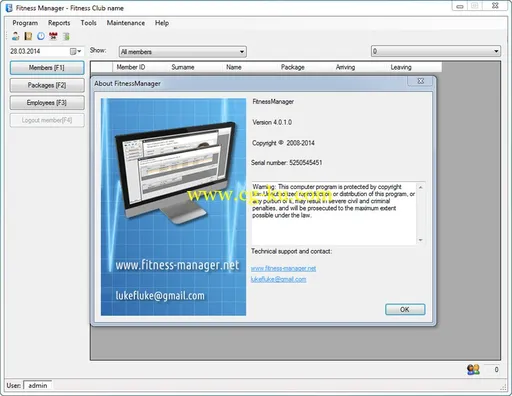Open the date picker calendar dropdown
Image resolution: width=512 pixels, height=396 pixels.
(76, 51)
